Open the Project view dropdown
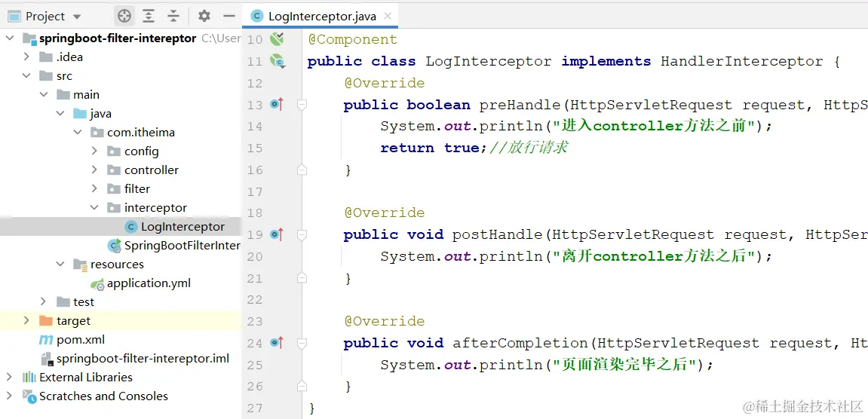The image size is (868, 419). 76,17
